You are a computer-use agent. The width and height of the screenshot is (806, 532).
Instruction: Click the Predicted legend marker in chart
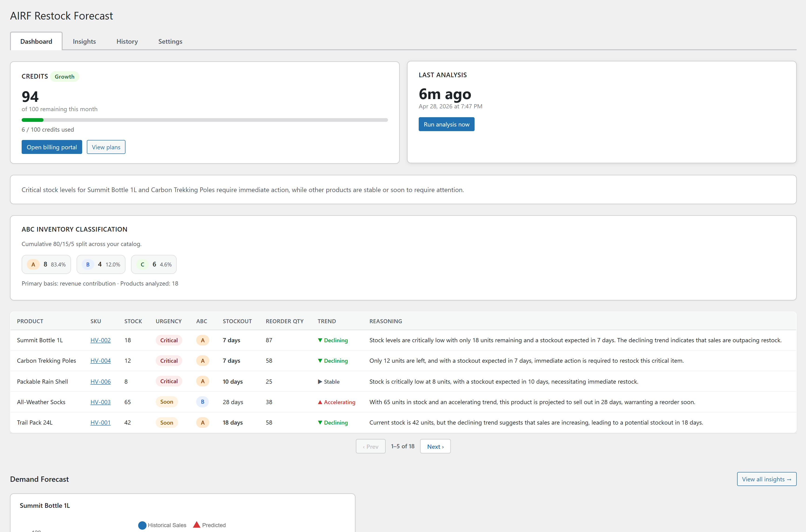(197, 525)
